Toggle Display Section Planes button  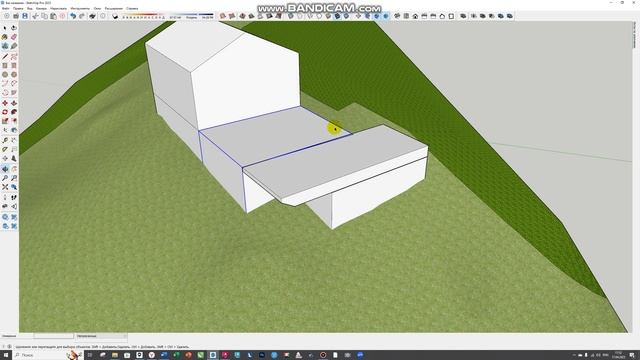367,16
